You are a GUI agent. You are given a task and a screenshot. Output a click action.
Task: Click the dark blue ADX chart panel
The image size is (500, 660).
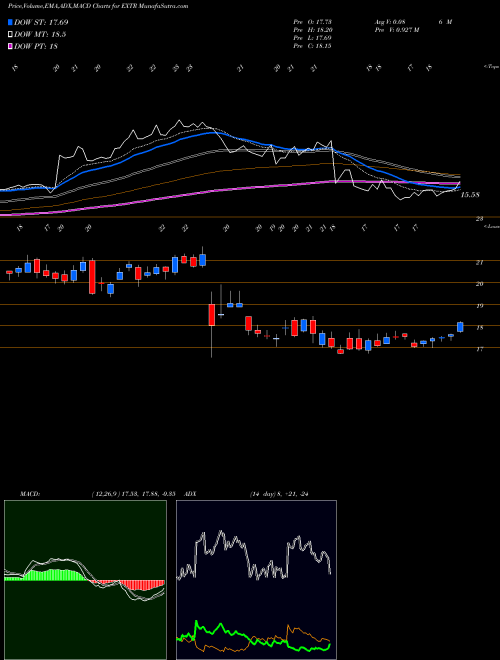pyautogui.click(x=256, y=580)
